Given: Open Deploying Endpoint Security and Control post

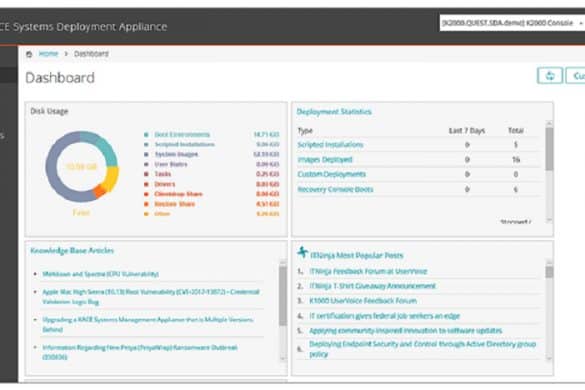Looking at the screenshot, I should (x=422, y=349).
